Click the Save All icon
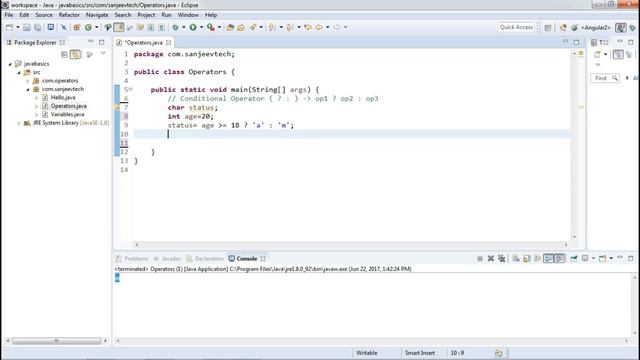 pos(38,27)
